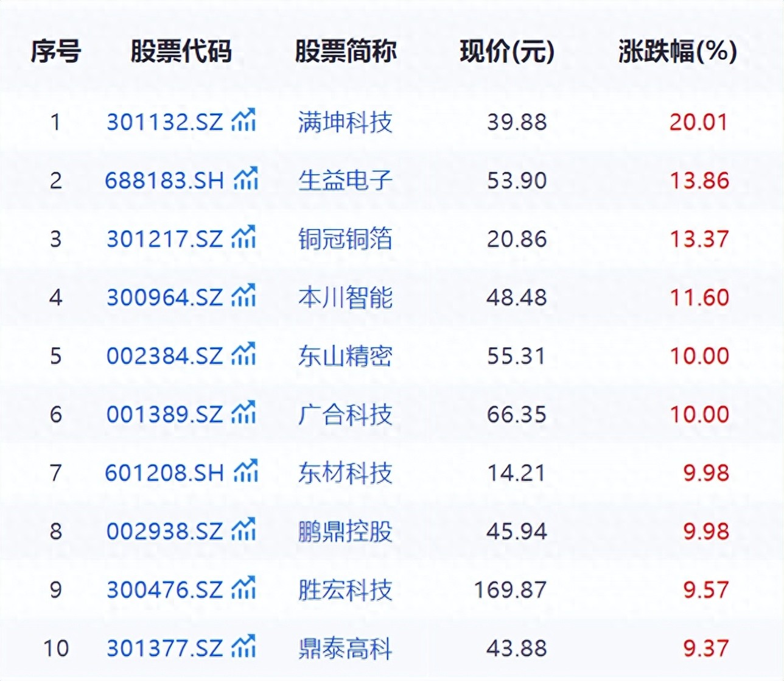Click stock code 002938.SZ
Viewport: 784px width, 681px height.
[x=164, y=531]
